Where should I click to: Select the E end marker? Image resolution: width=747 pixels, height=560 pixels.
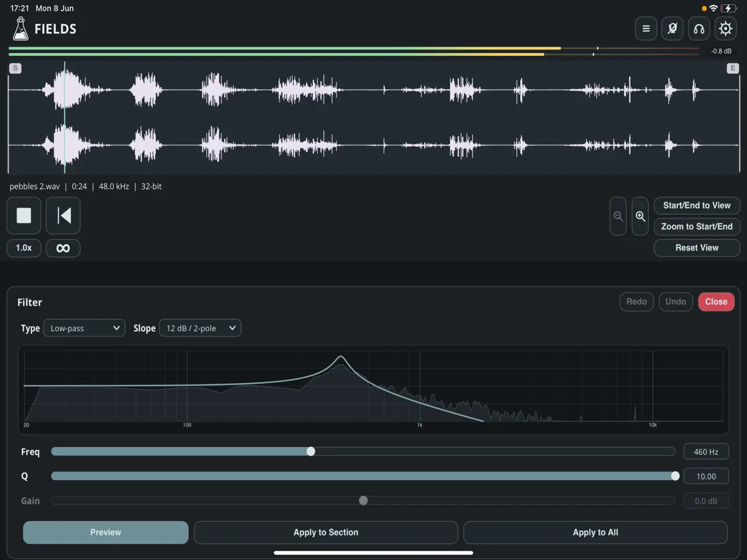pyautogui.click(x=732, y=68)
